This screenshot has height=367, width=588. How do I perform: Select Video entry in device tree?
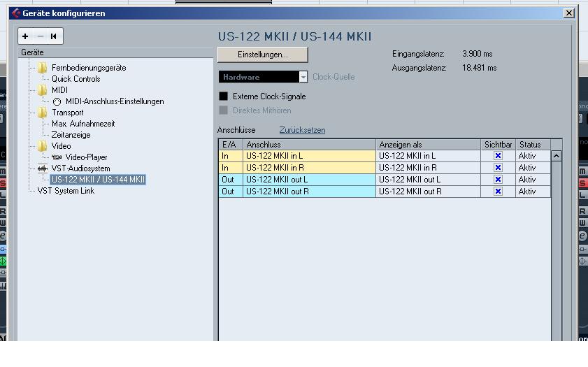[x=61, y=146]
